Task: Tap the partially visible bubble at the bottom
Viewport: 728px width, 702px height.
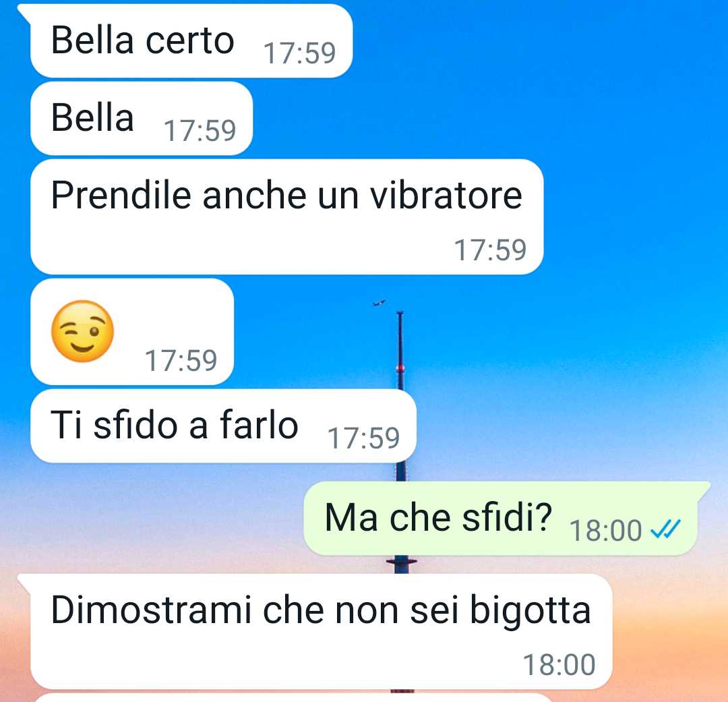Action: [293, 697]
